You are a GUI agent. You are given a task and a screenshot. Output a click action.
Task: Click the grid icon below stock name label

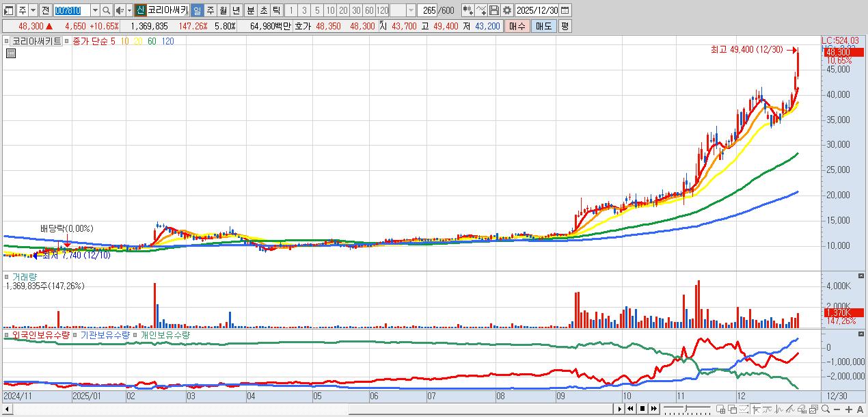point(10,53)
